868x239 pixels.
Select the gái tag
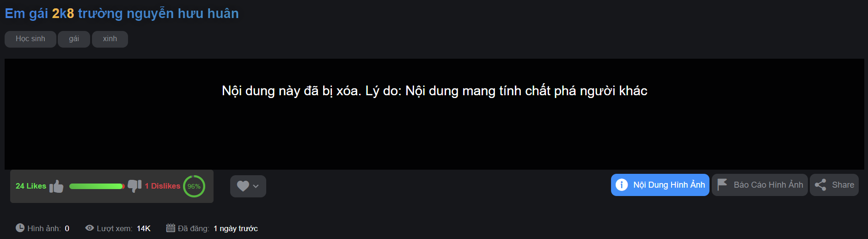[x=74, y=39]
